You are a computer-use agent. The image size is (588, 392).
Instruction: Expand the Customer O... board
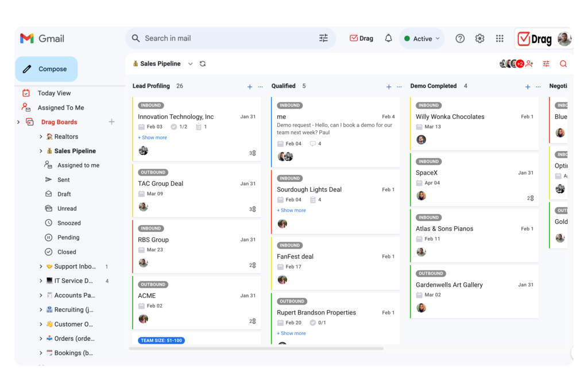coord(41,324)
